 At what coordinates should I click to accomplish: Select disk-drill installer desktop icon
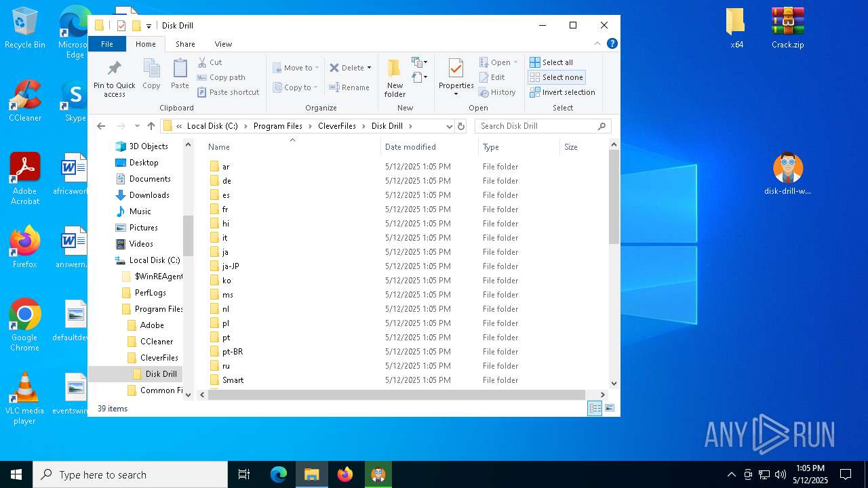[x=787, y=174]
